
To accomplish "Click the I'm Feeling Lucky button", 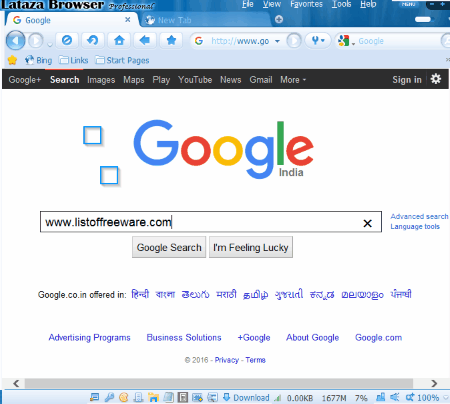I will [x=251, y=247].
